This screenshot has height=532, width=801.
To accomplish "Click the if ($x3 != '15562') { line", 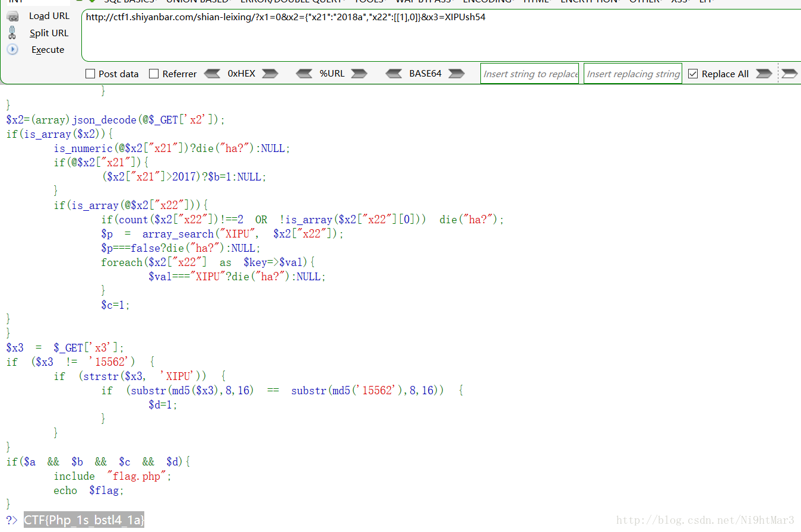I will (x=80, y=362).
